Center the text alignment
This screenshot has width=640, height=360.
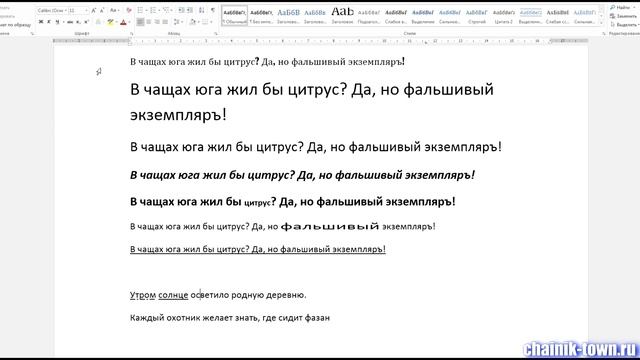[149, 22]
